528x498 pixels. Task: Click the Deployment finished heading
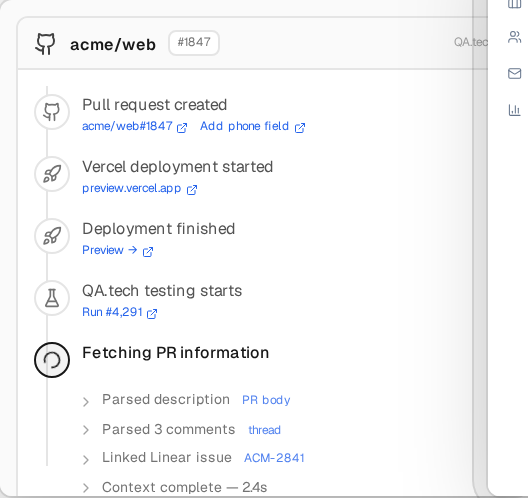click(x=159, y=229)
